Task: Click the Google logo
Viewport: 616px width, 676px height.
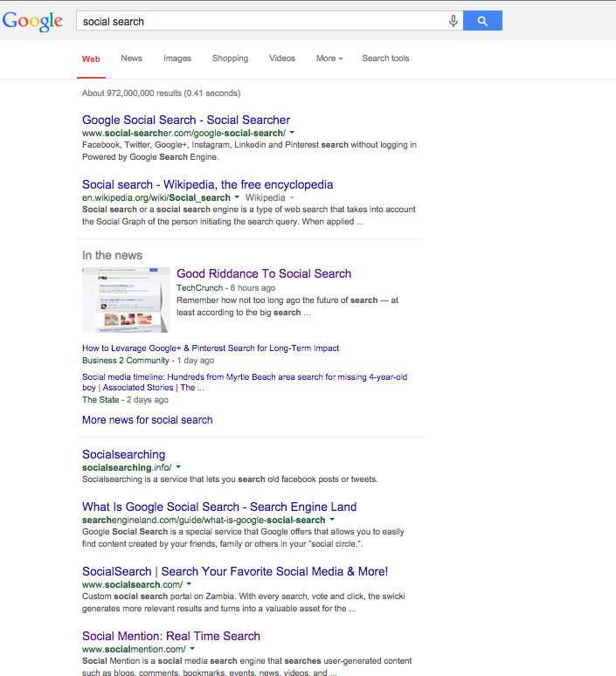Action: [x=32, y=21]
